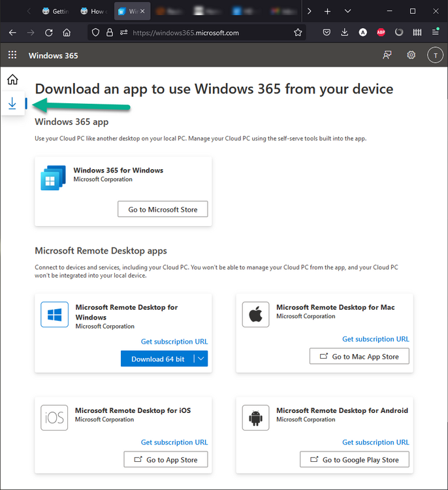Image resolution: width=448 pixels, height=490 pixels.
Task: Click the iOS logo icon
Action: 54,418
